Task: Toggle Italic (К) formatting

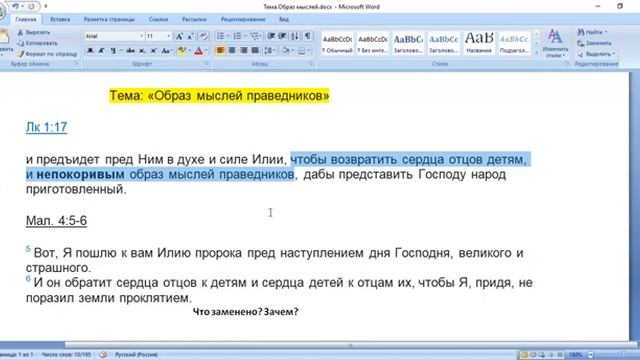Action: coord(101,51)
